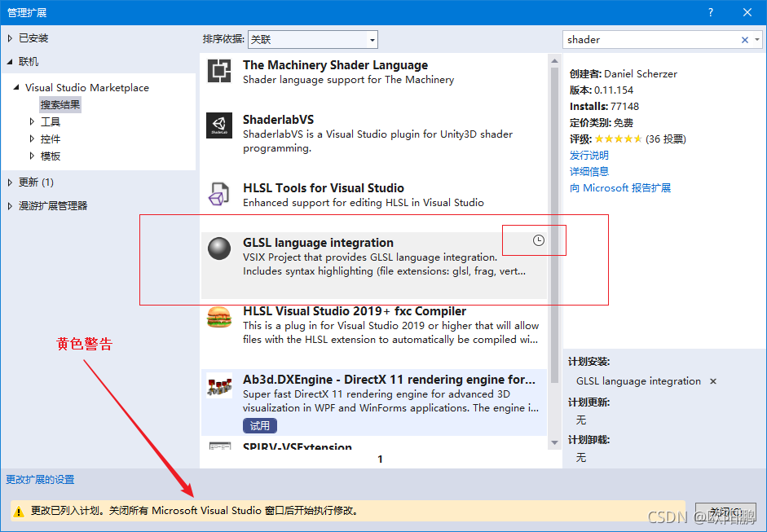Click the SPIRV-VSExtension result title
Viewport: 767px width, 532px height.
[297, 446]
